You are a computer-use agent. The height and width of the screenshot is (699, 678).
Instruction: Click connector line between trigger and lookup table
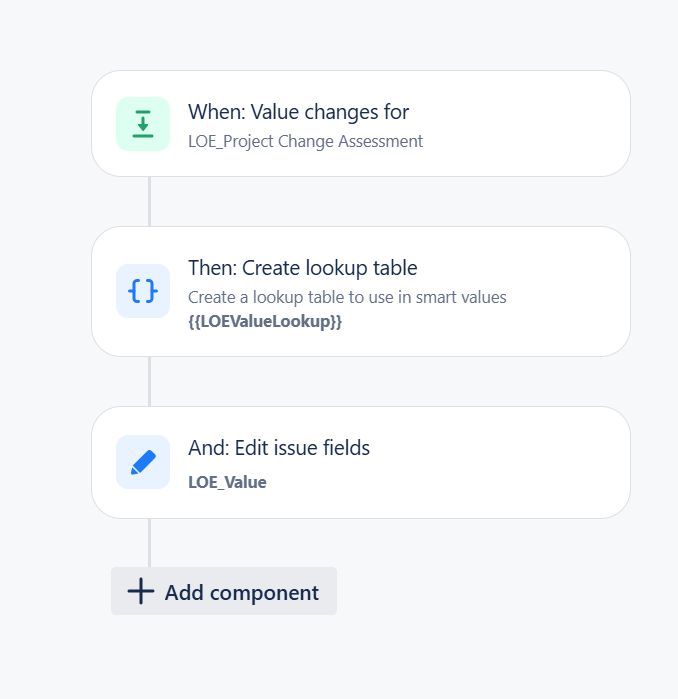click(149, 201)
